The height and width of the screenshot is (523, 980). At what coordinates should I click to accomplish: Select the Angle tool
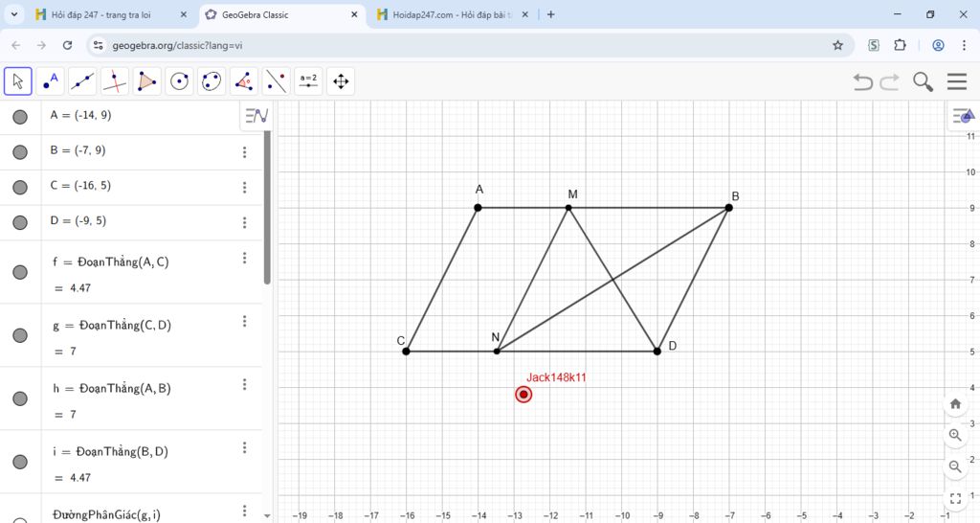[x=244, y=81]
